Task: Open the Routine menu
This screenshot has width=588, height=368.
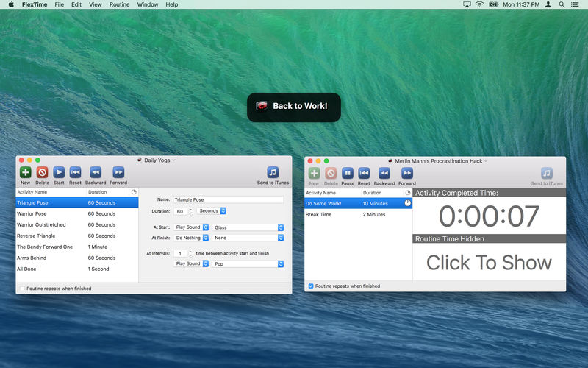Action: 119,4
